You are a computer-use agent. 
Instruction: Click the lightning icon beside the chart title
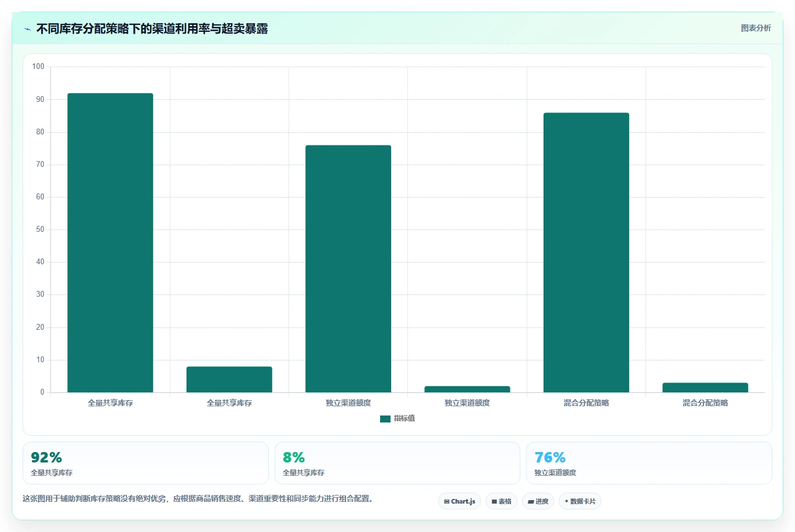(27, 29)
